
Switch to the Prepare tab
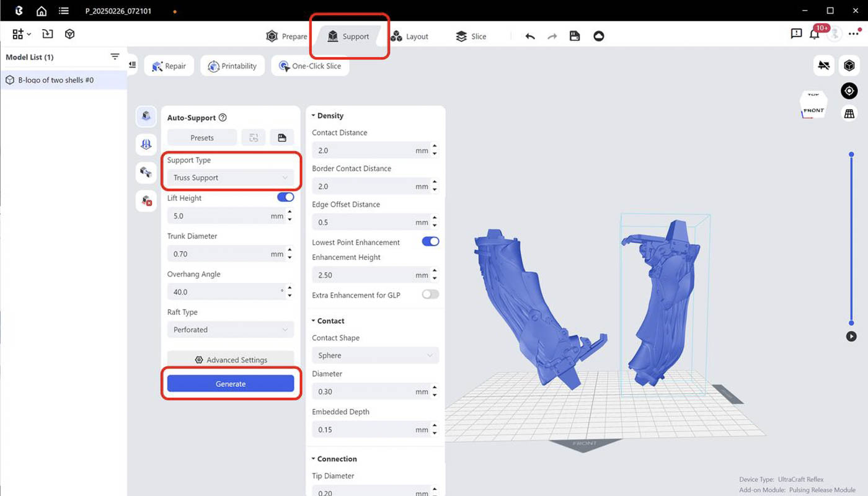(x=286, y=37)
